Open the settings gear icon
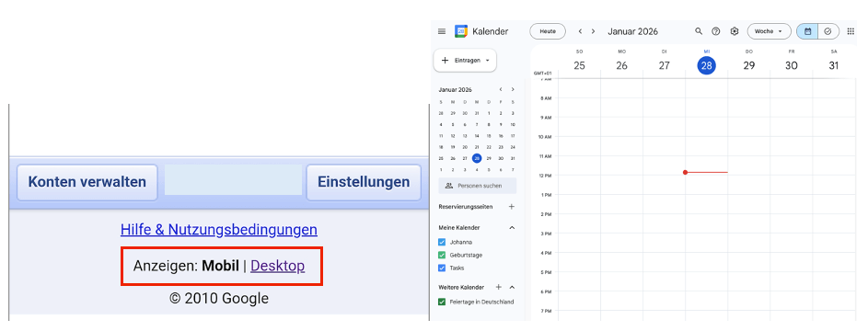Viewport: 868px width, 331px height. click(734, 31)
